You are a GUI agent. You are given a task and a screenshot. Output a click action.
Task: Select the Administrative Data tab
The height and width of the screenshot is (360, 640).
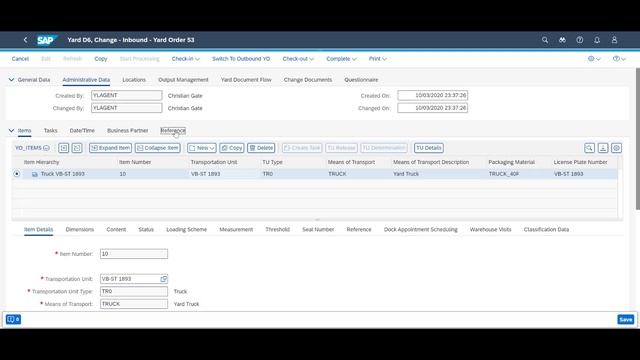click(x=86, y=80)
